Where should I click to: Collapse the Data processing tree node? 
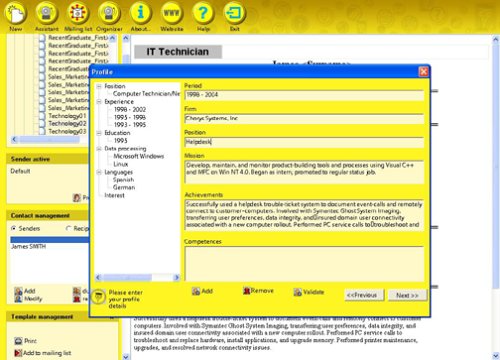99,149
